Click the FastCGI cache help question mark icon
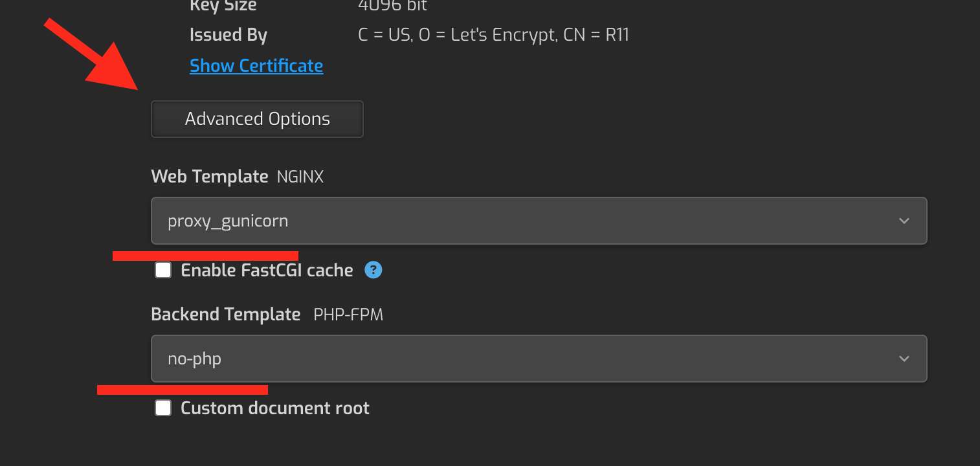980x466 pixels. pos(373,270)
